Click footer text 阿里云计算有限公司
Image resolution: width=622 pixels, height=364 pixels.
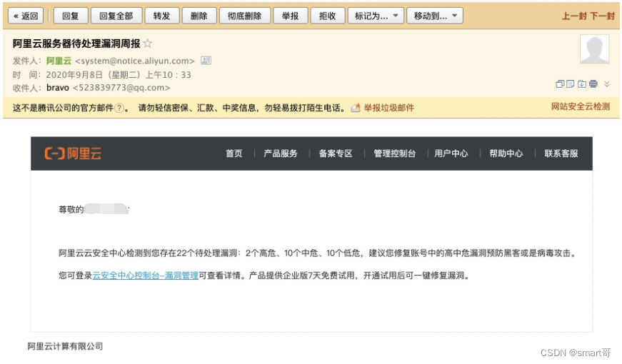pos(65,346)
